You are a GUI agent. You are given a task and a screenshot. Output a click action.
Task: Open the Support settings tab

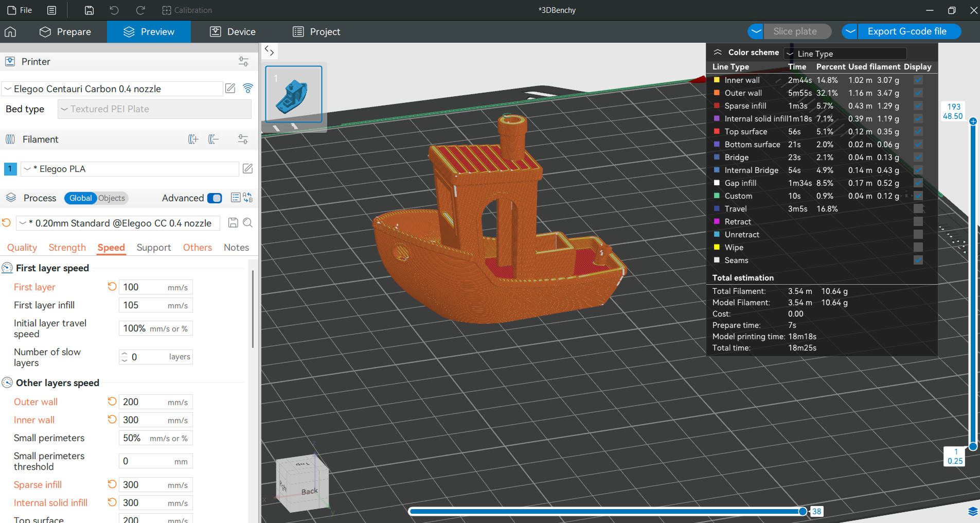[154, 248]
